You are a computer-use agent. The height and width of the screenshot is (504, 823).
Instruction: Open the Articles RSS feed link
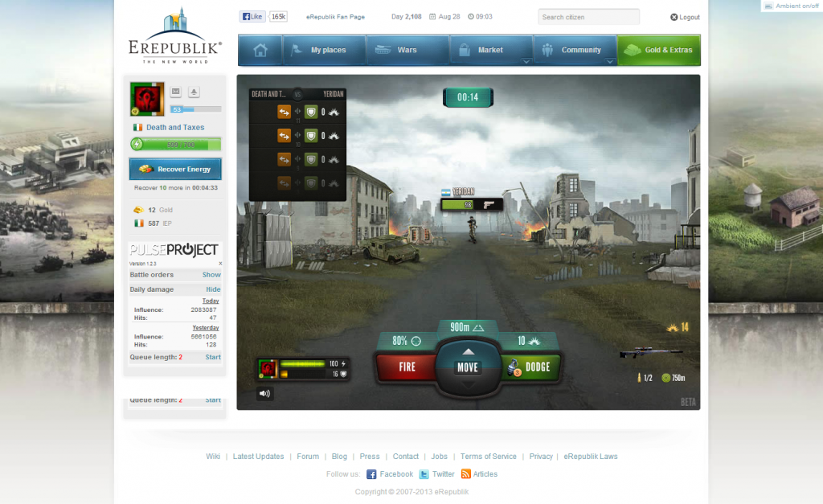479,474
